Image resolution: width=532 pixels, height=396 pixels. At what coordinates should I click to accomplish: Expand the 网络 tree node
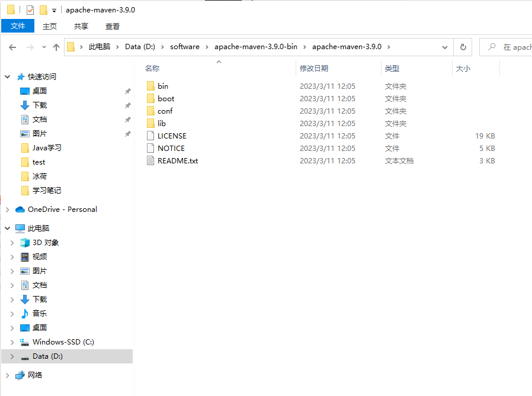(x=8, y=375)
